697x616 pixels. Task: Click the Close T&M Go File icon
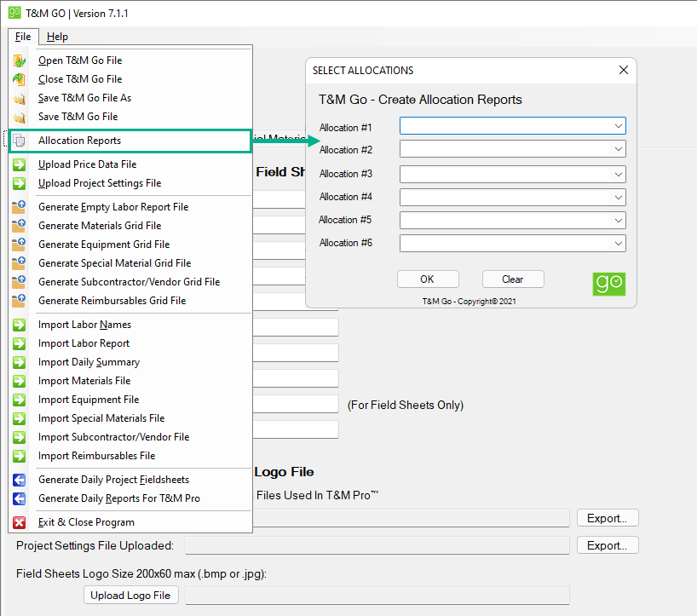click(x=19, y=79)
